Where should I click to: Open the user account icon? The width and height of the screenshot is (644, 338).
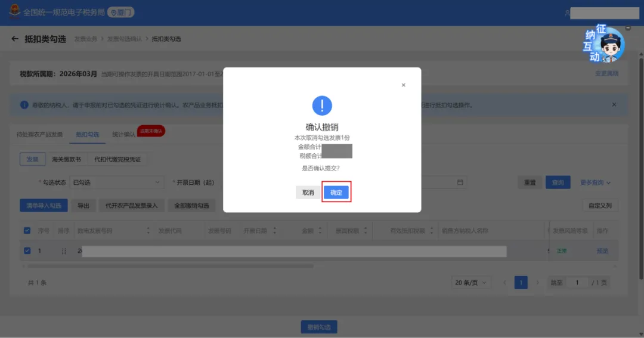[567, 13]
